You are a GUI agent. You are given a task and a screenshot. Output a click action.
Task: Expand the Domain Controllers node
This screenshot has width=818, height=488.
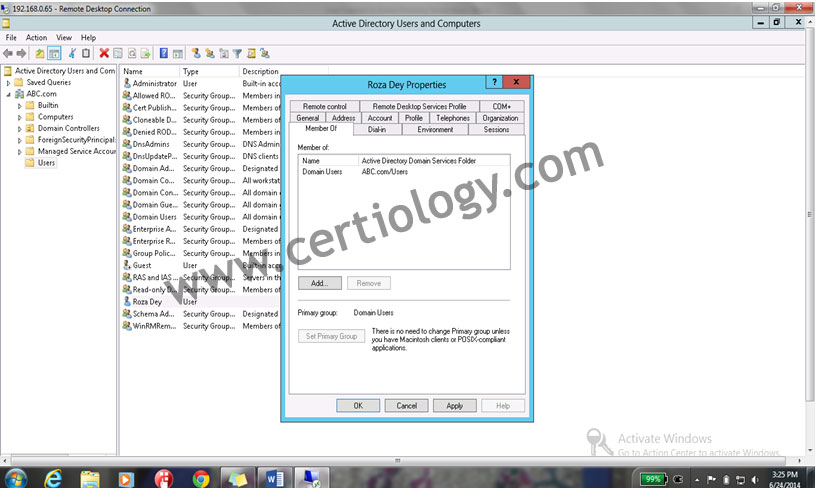tap(20, 129)
